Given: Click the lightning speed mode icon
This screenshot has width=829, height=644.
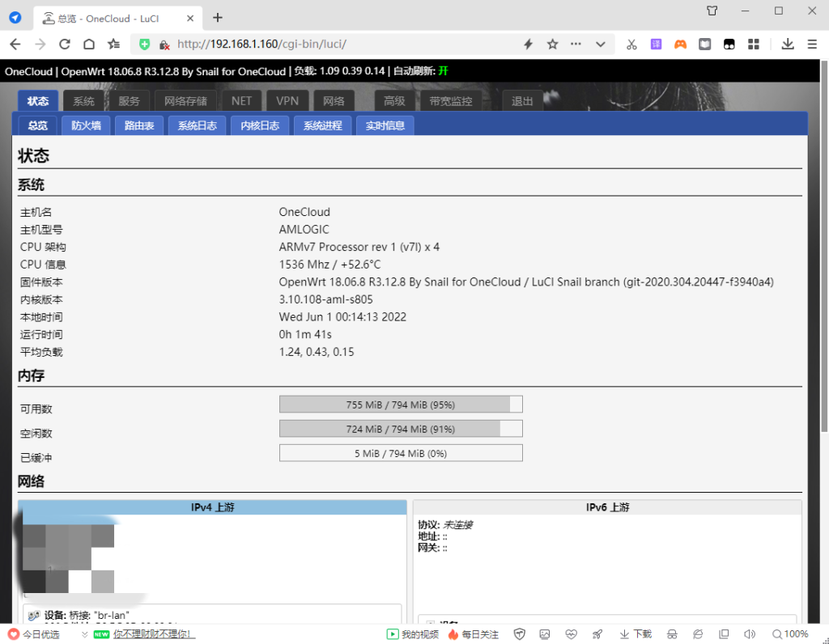Looking at the screenshot, I should point(528,44).
